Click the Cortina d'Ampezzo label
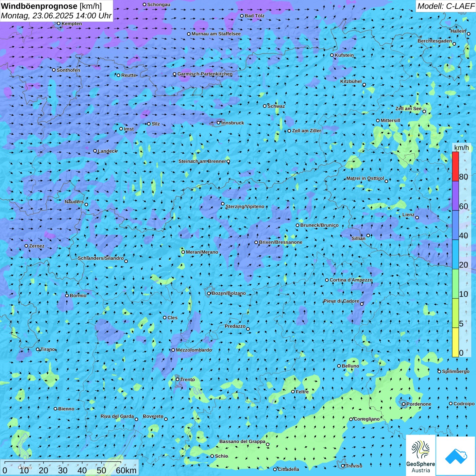 (x=351, y=280)
